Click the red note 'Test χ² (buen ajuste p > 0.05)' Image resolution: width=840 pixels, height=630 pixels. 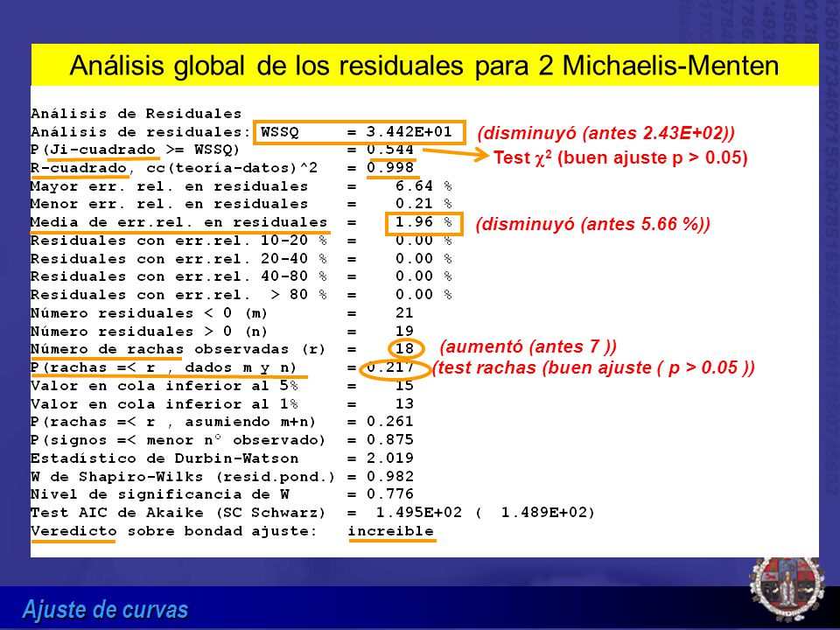coord(620,157)
